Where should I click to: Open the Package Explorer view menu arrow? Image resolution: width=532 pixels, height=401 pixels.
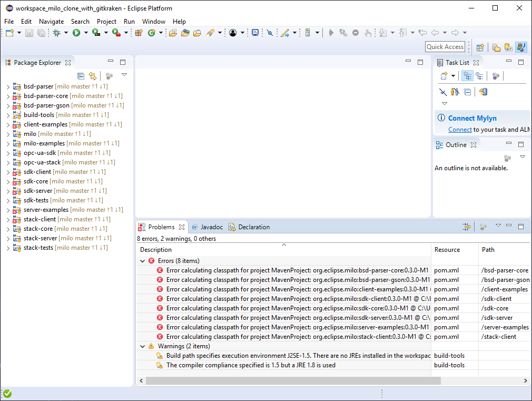point(124,75)
